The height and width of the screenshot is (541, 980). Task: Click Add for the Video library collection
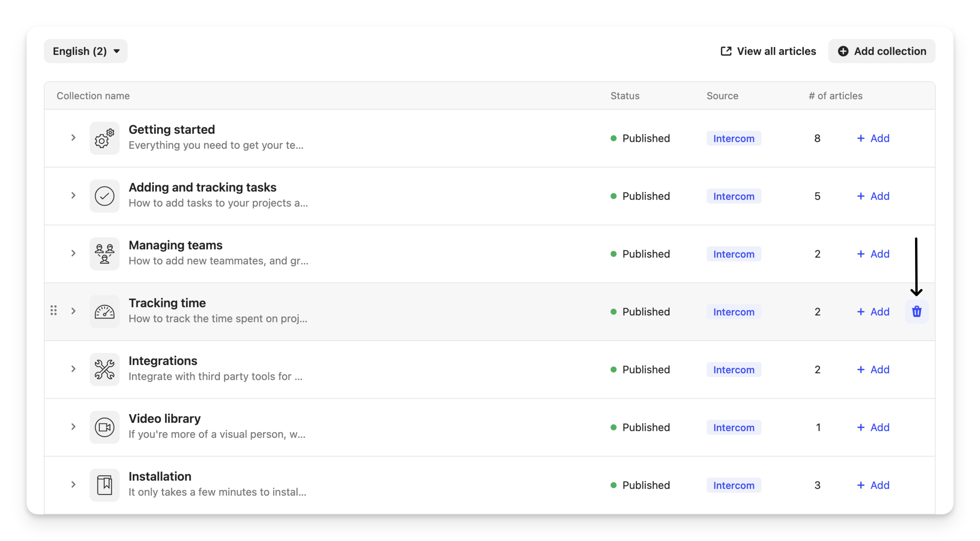click(873, 427)
